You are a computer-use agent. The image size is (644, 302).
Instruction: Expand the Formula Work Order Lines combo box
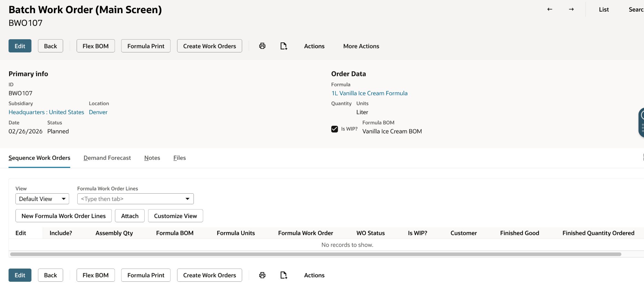pos(188,198)
